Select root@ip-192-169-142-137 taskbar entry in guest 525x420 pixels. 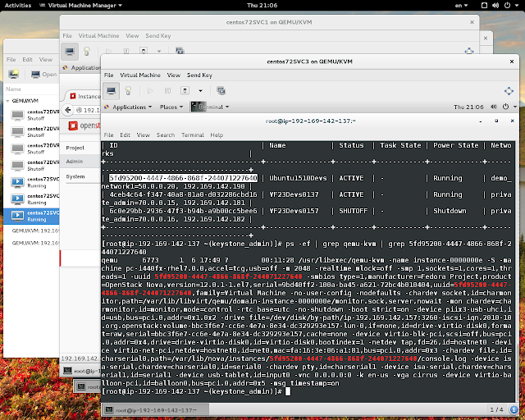tap(155, 409)
